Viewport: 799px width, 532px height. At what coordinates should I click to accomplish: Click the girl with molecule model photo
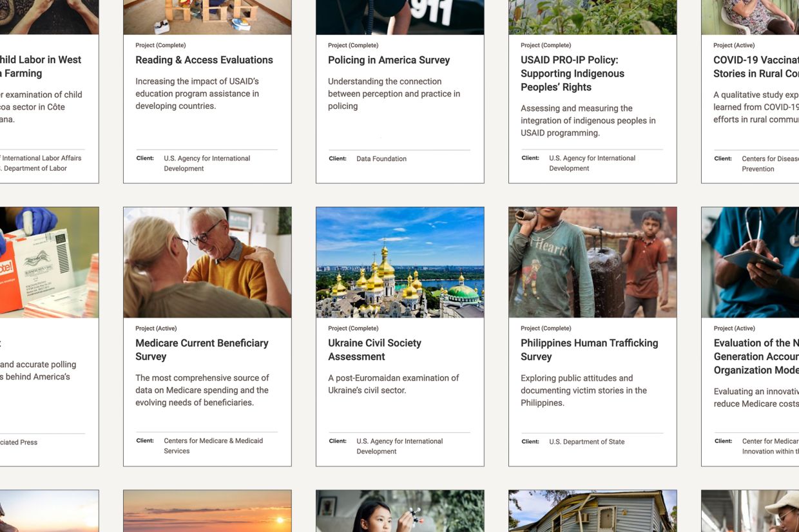400,511
